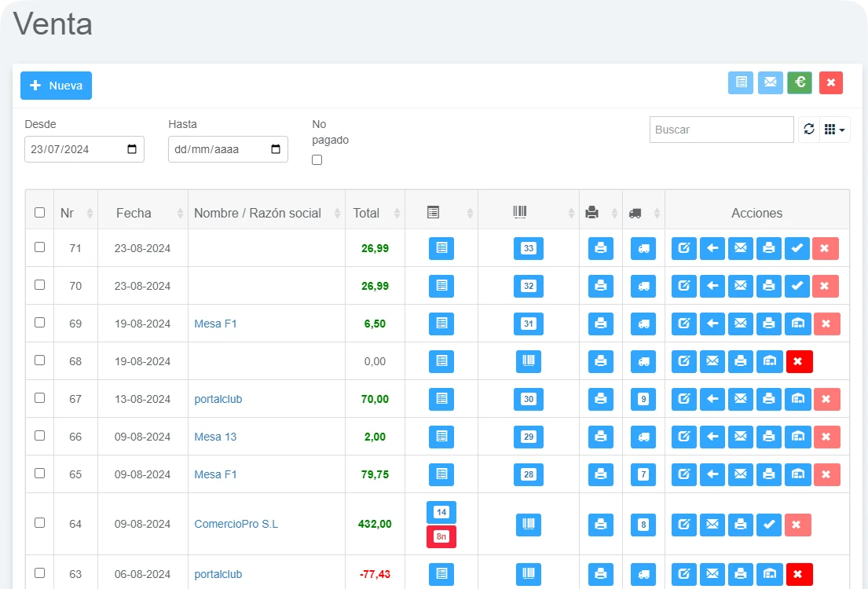The image size is (868, 589).
Task: Open the column visibility grid dropdown
Action: point(834,130)
